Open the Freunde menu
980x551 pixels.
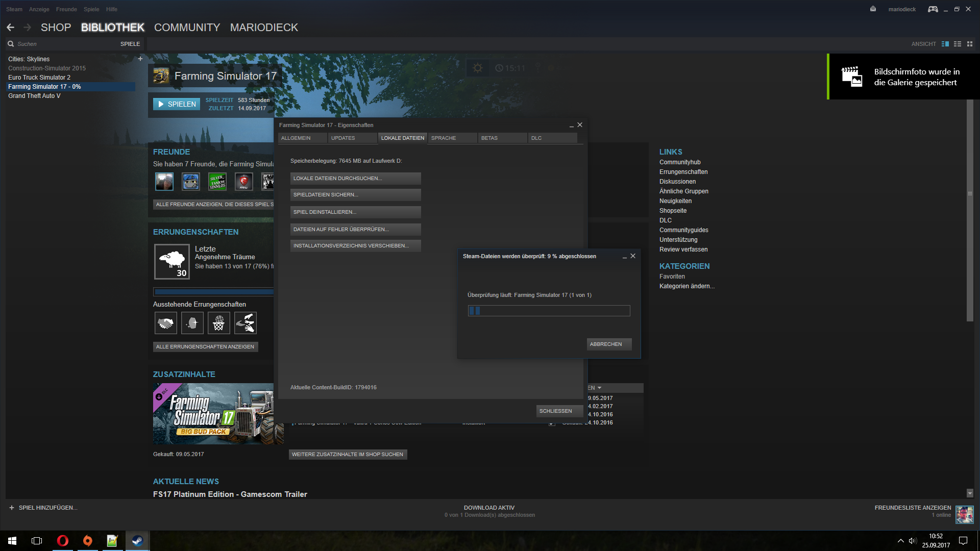pos(66,9)
